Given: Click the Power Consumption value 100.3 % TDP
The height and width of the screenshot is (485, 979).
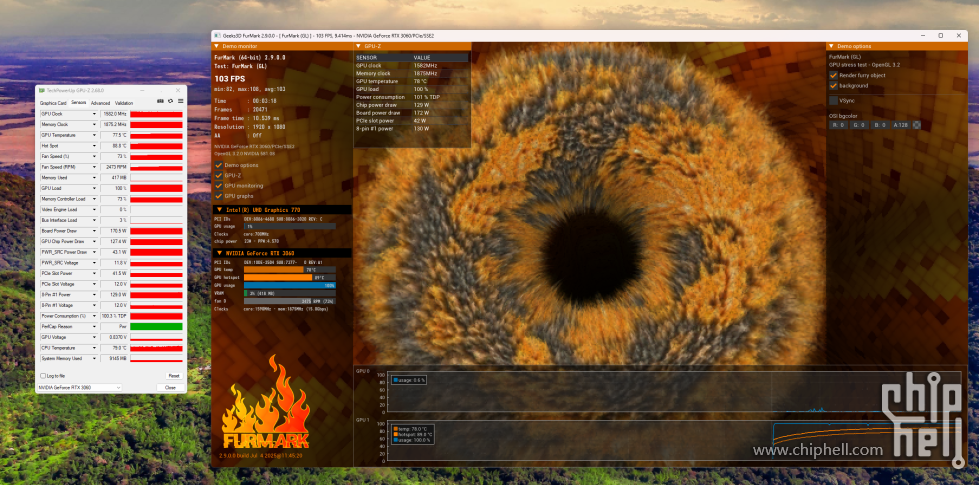Looking at the screenshot, I should coord(114,316).
